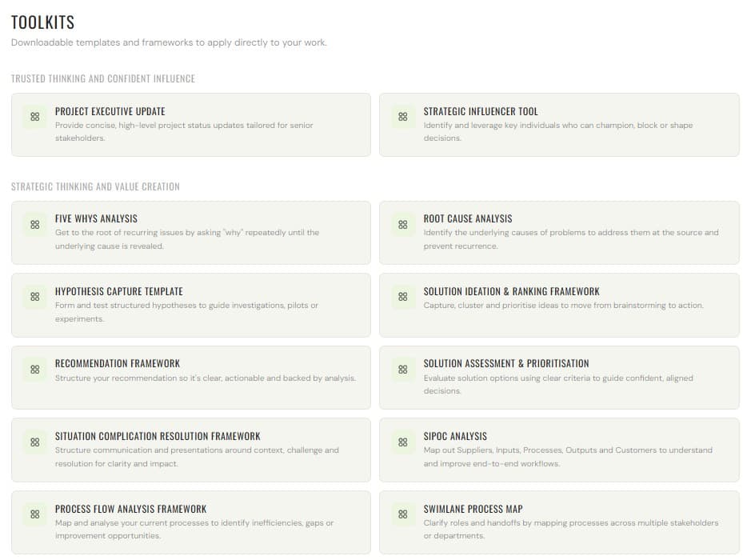Image resolution: width=747 pixels, height=560 pixels.
Task: Click the Root Cause Analysis heading
Action: click(467, 218)
